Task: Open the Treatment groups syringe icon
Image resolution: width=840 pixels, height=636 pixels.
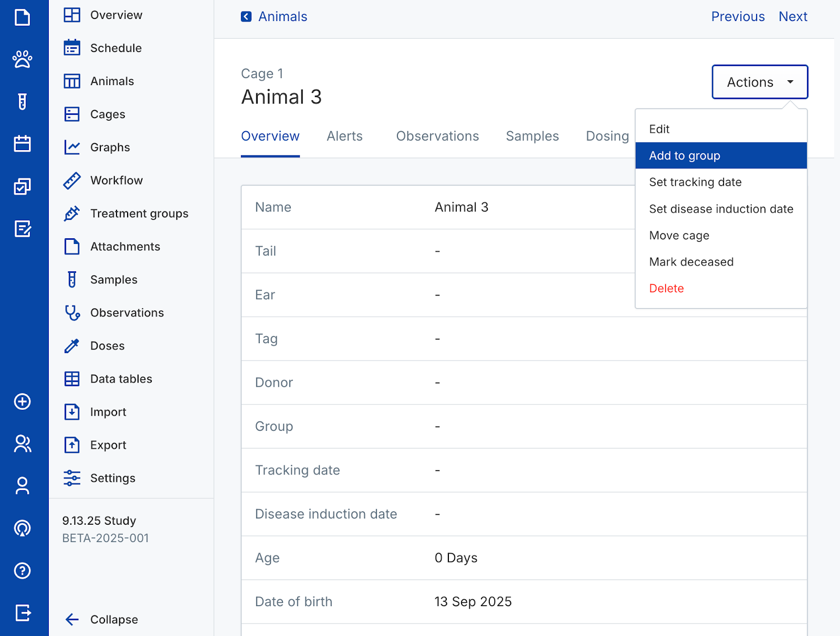Action: tap(72, 214)
